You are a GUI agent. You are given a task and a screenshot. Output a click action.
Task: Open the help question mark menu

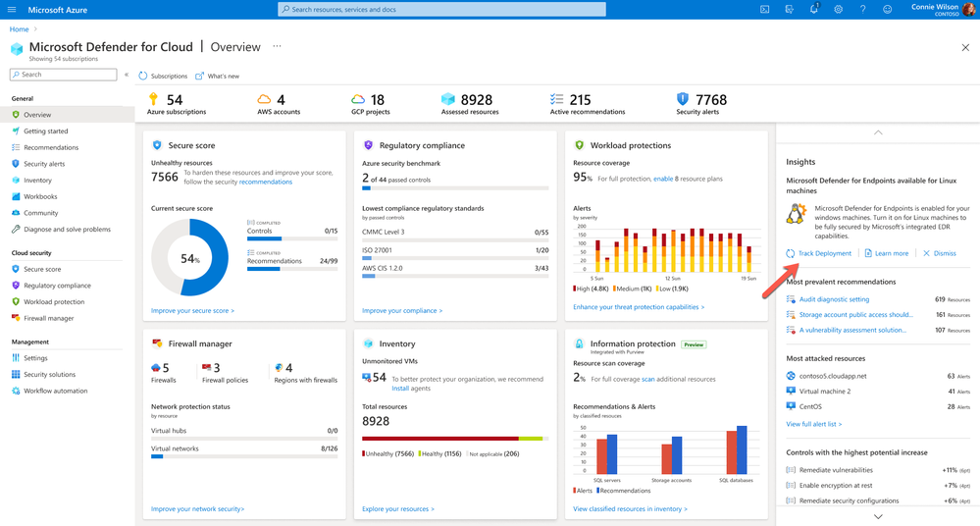click(862, 10)
